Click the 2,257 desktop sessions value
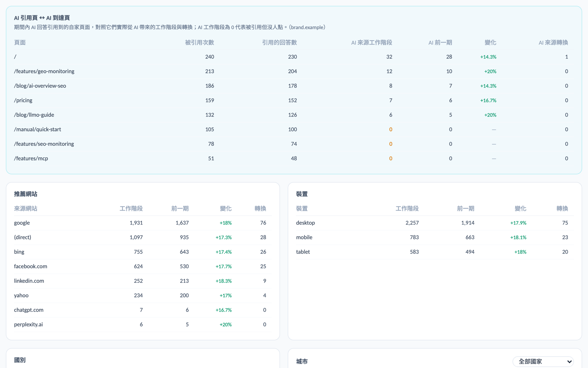Image resolution: width=588 pixels, height=368 pixels. 412,223
